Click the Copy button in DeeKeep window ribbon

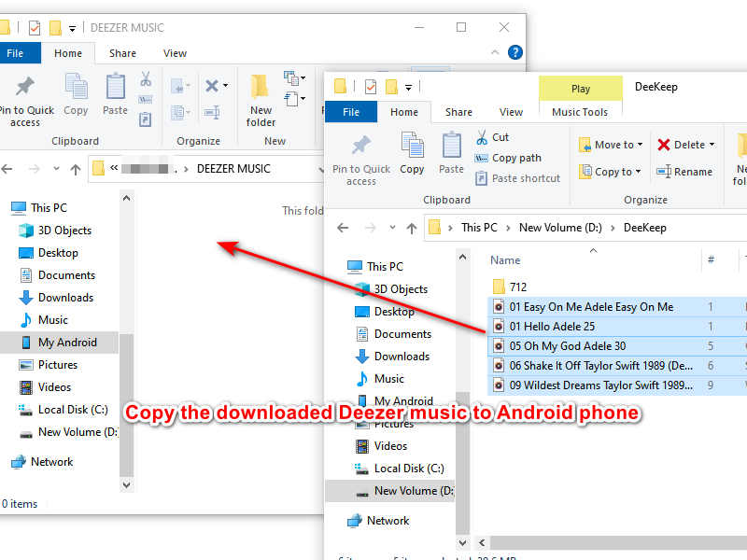pos(412,153)
